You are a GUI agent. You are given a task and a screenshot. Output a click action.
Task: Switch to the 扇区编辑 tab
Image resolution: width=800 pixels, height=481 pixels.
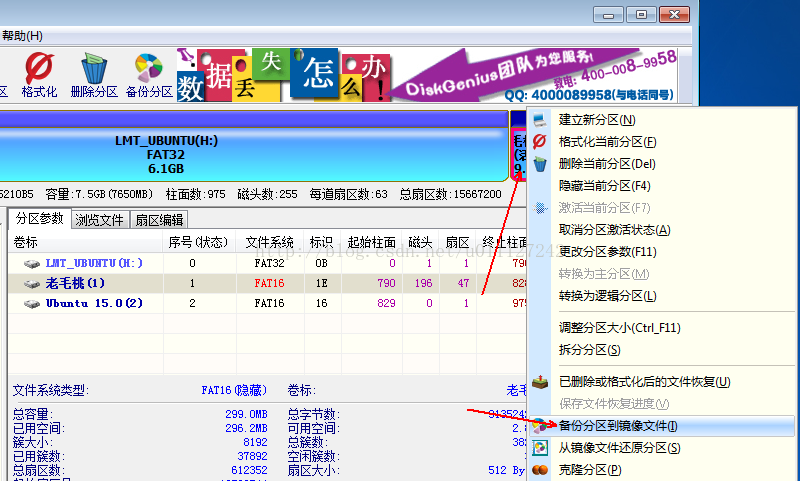tap(159, 220)
